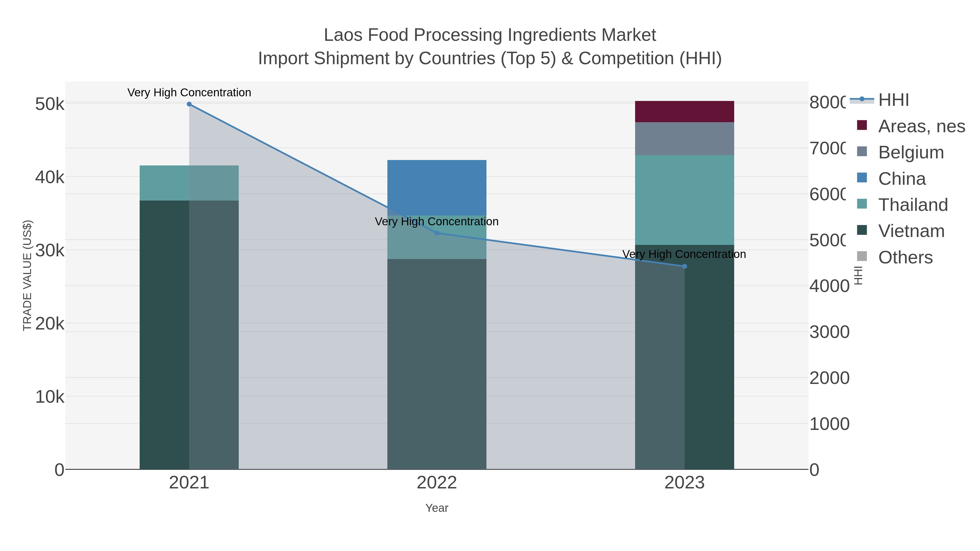The height and width of the screenshot is (551, 980).
Task: Toggle the Thailand legend entry
Action: click(x=902, y=205)
